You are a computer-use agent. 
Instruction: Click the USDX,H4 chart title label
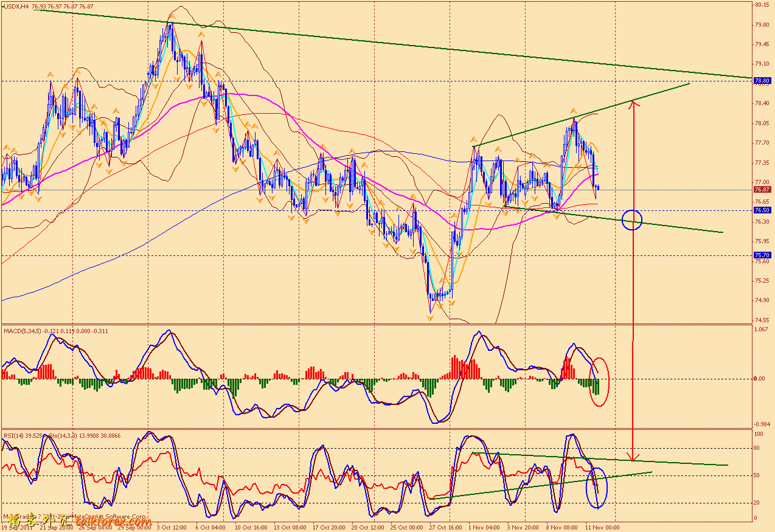click(16, 6)
